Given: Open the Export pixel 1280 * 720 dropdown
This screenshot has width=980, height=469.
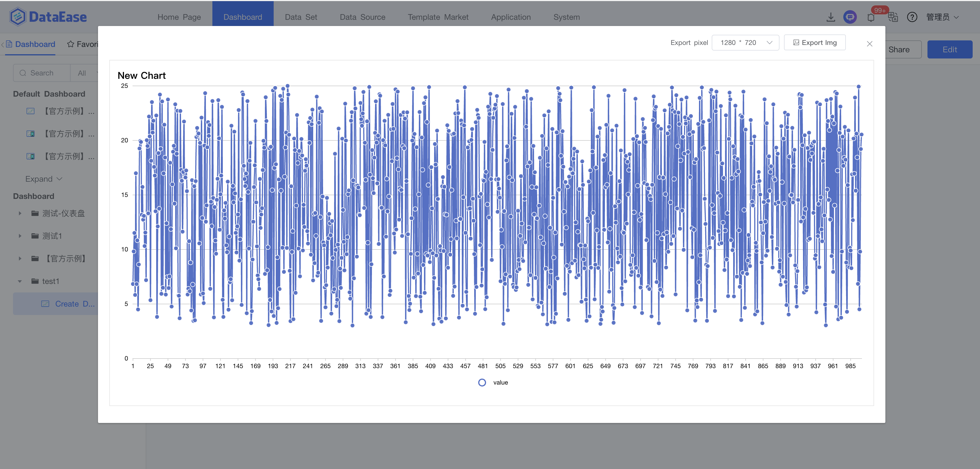Looking at the screenshot, I should [745, 43].
